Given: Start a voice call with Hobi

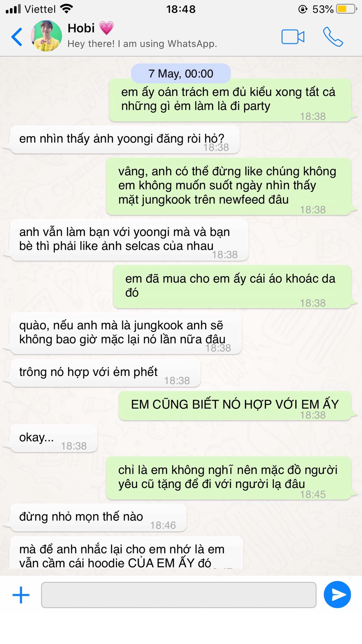Looking at the screenshot, I should coord(333,37).
